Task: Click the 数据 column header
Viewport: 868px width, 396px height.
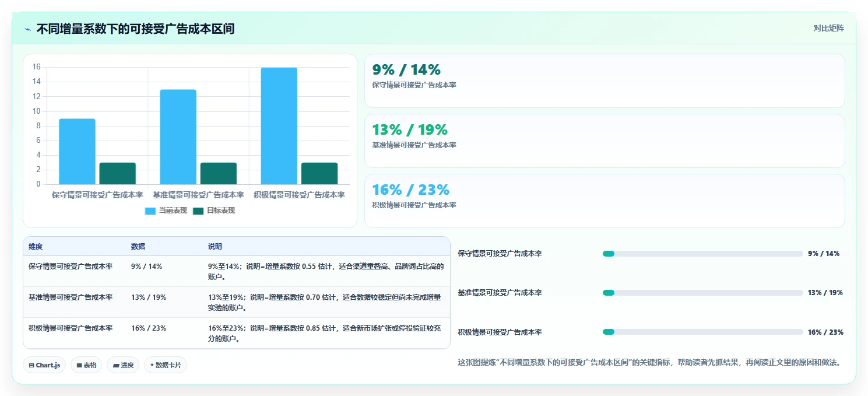Action: (x=138, y=247)
